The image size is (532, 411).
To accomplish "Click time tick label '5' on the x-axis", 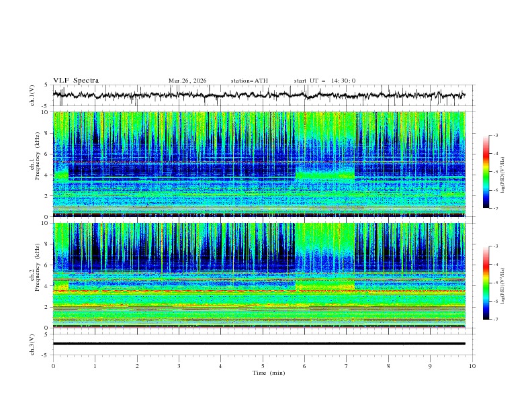I will pyautogui.click(x=263, y=366).
